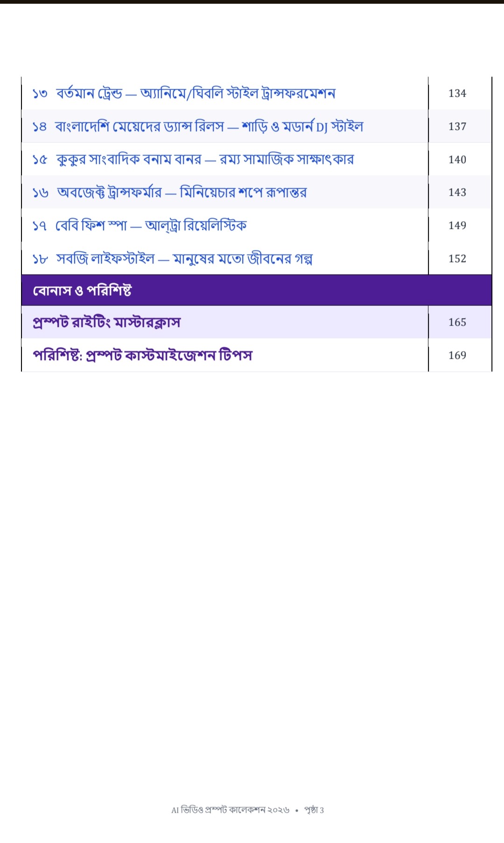Viewport: 504px width, 843px height.
Task: Open chapter ১৮ সবজি লাইফস্টাইল link
Action: click(172, 259)
